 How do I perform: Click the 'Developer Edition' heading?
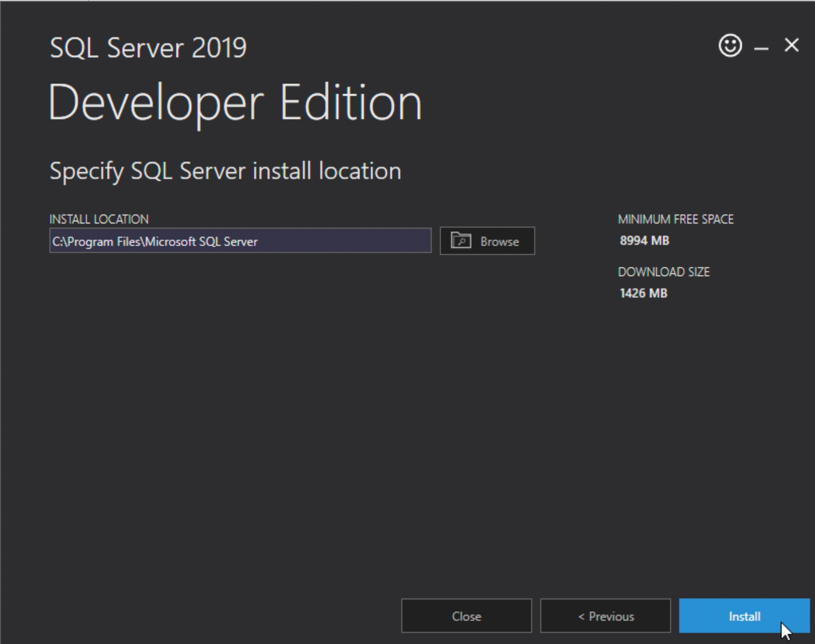coord(235,103)
